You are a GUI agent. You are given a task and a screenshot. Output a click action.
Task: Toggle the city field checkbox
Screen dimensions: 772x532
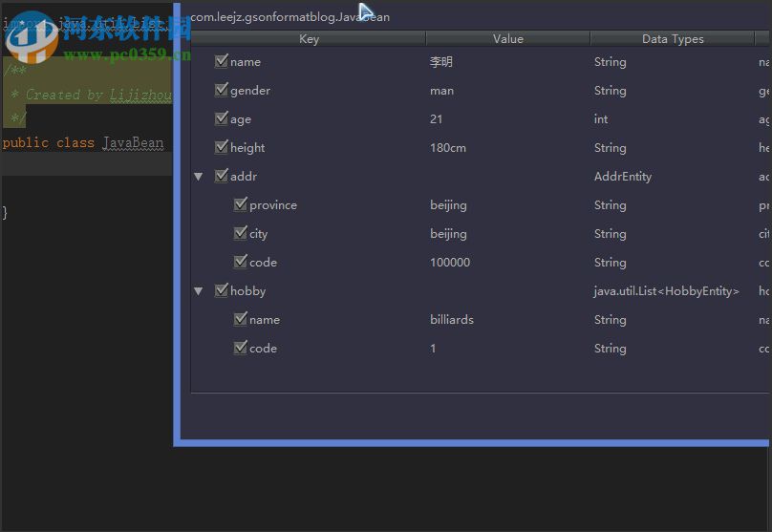[241, 233]
